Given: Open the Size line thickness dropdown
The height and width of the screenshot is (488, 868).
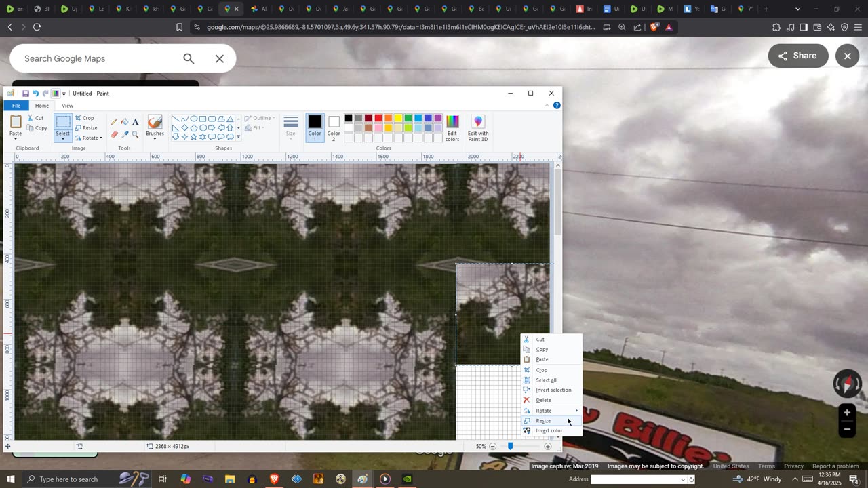Looking at the screenshot, I should (x=291, y=127).
